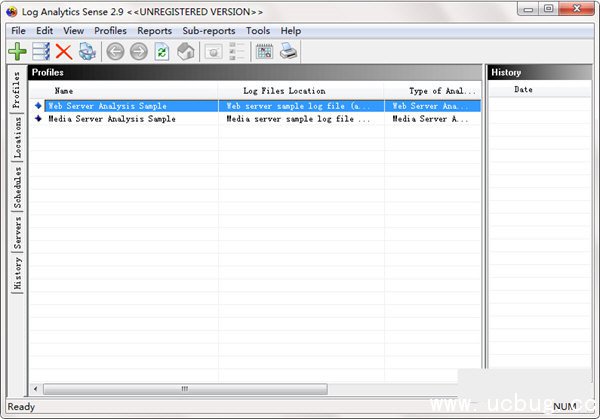The image size is (600, 419).
Task: Sort by Log Files Location column header
Action: 301,91
